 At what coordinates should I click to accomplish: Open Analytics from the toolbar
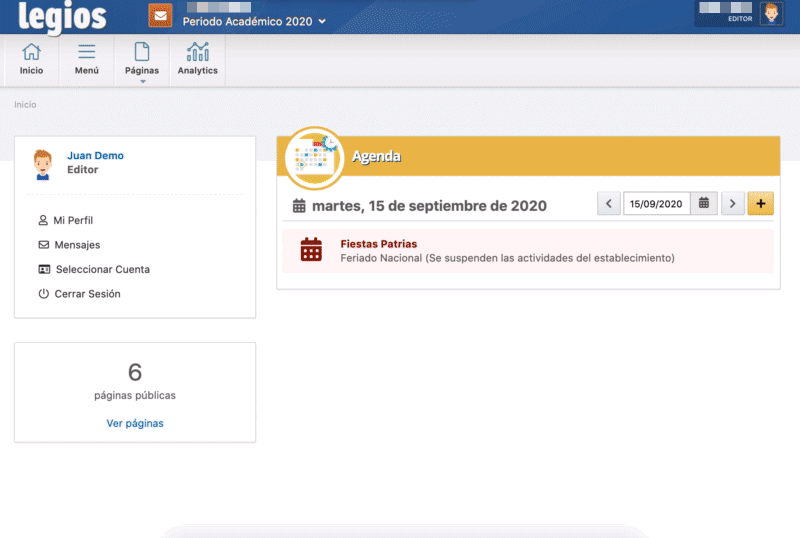[x=197, y=59]
